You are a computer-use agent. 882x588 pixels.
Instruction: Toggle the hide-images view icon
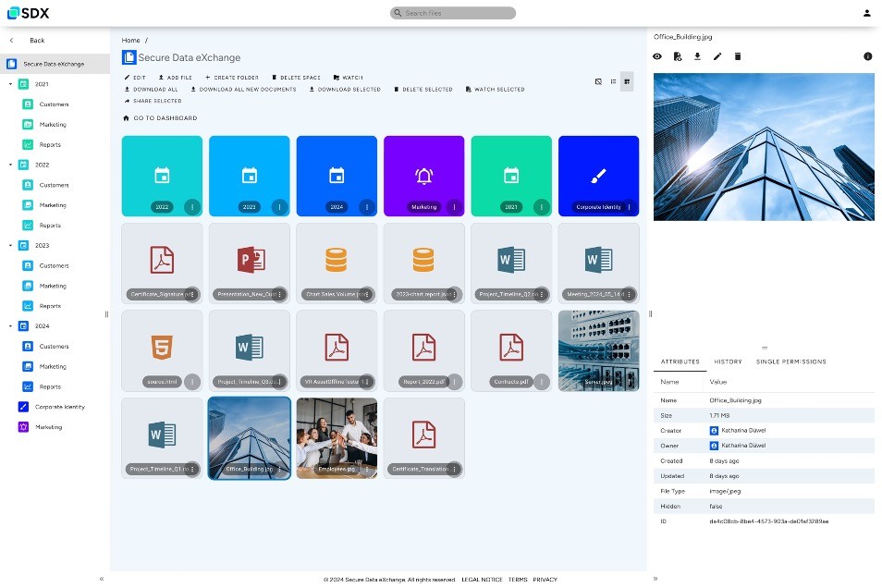click(x=598, y=81)
